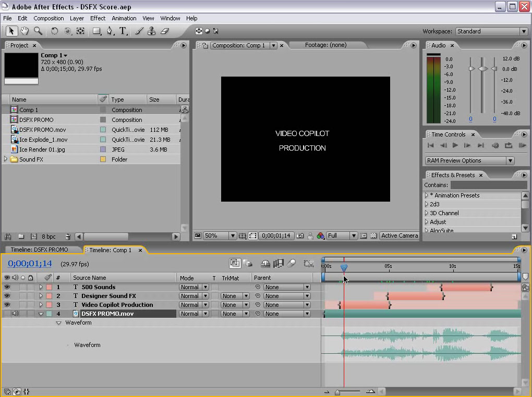This screenshot has height=397, width=532.
Task: Hide the Designer Sound FX layer
Action: click(7, 296)
